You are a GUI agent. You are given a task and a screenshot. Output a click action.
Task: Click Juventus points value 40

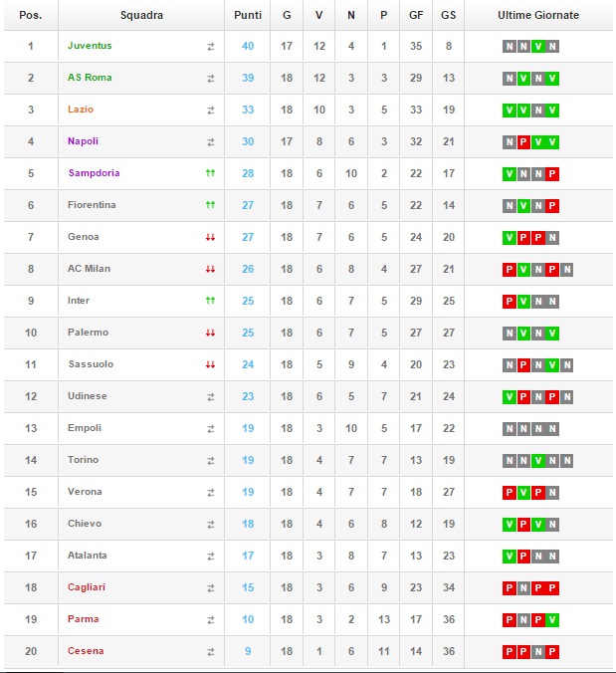248,46
